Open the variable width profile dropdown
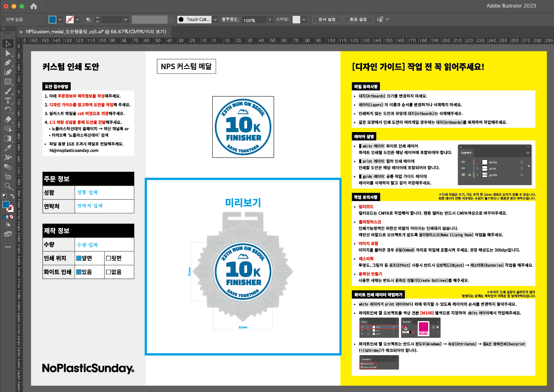The height and width of the screenshot is (392, 554). pos(171,19)
